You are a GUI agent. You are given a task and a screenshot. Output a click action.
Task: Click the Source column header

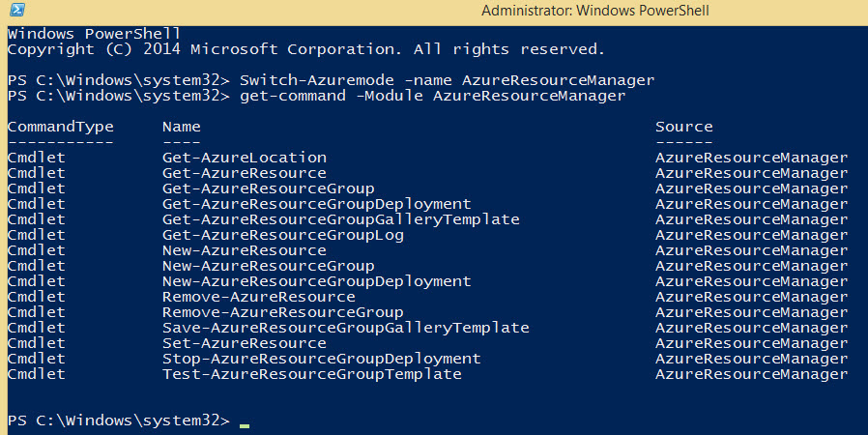(x=684, y=127)
